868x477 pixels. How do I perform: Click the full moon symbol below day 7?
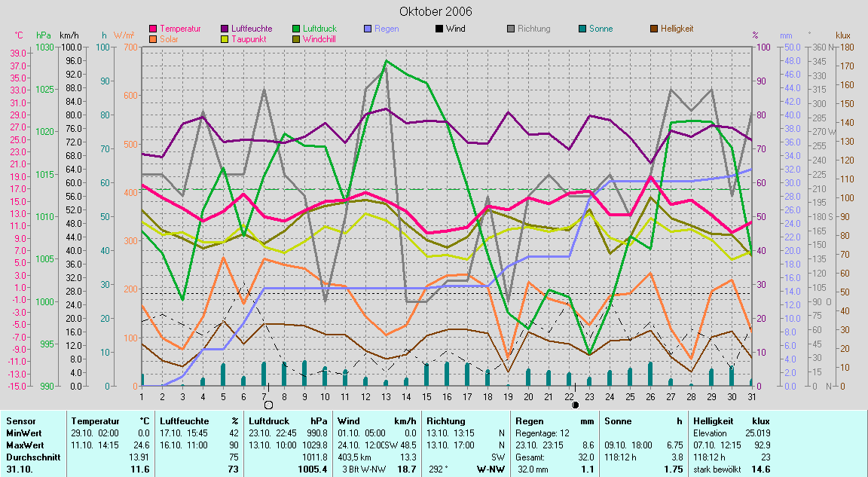[x=268, y=405]
